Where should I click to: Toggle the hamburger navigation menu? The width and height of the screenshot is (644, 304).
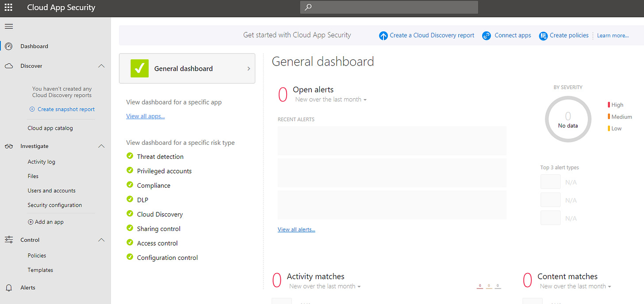[8, 27]
